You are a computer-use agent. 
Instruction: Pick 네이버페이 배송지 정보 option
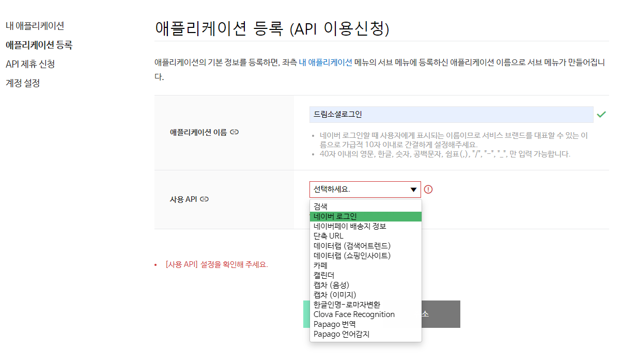(366, 226)
